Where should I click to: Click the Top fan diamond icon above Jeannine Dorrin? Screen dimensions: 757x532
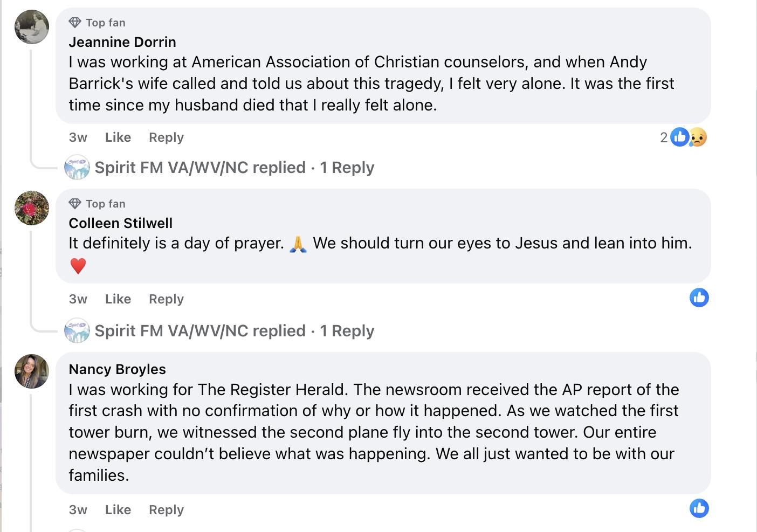[x=75, y=23]
